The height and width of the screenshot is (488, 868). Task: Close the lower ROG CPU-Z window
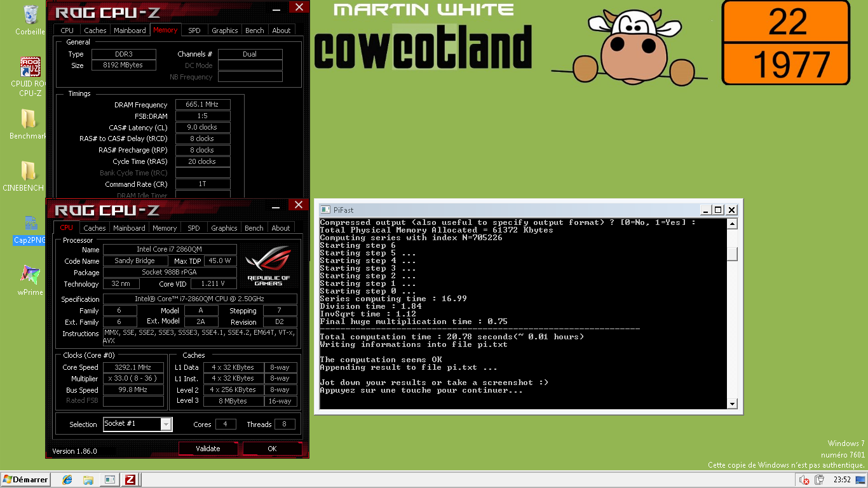pyautogui.click(x=299, y=205)
